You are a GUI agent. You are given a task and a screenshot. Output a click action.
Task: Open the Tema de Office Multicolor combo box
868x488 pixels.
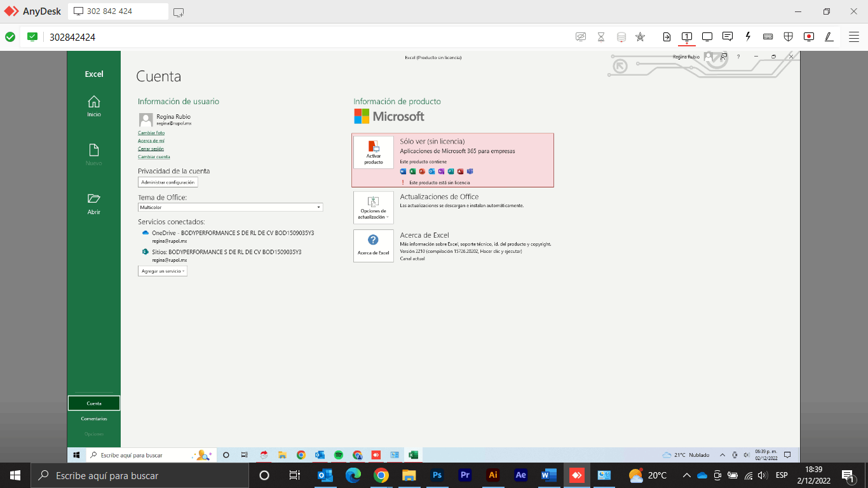pyautogui.click(x=231, y=207)
